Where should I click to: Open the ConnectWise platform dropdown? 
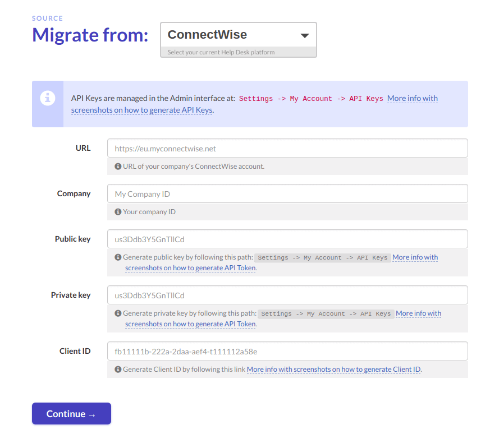point(239,35)
